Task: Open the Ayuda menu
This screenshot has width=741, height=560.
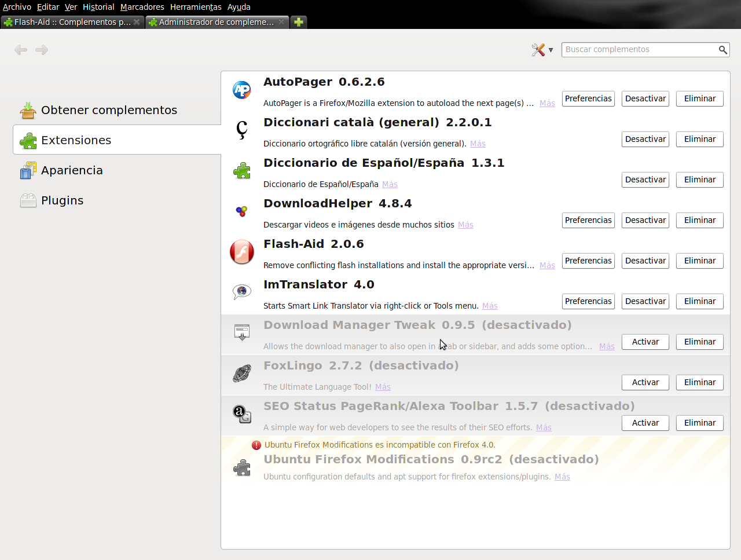Action: [239, 7]
